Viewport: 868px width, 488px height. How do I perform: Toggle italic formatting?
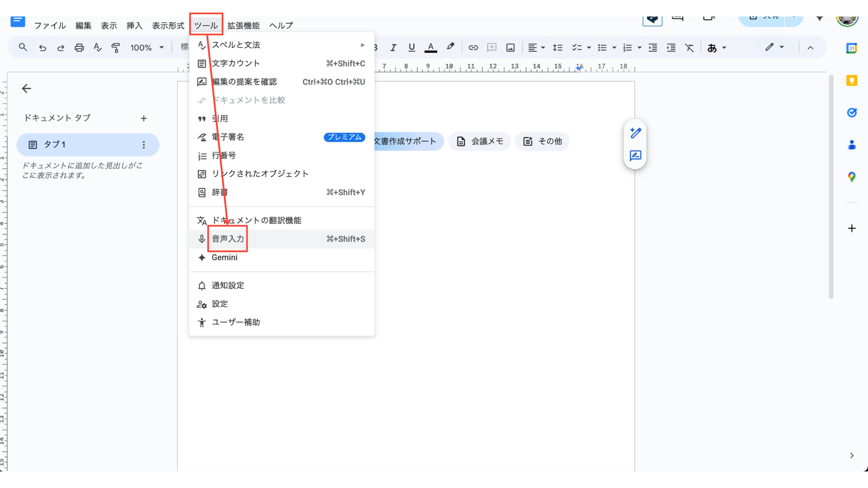pyautogui.click(x=393, y=47)
